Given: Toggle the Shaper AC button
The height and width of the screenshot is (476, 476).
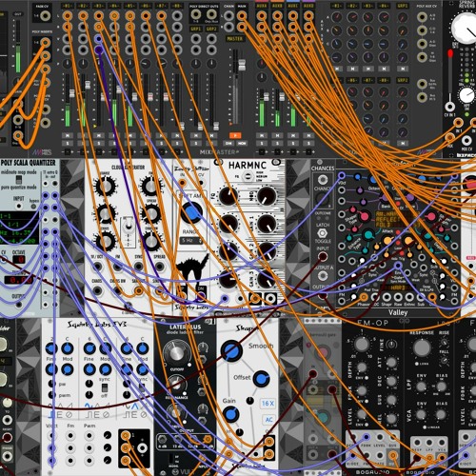Looking at the screenshot, I should click(x=268, y=420).
